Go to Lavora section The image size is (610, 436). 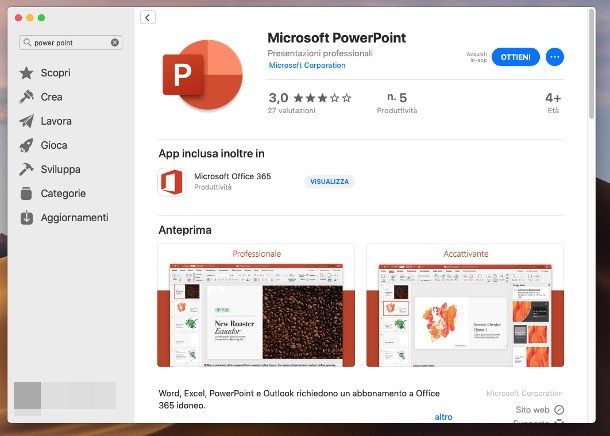coord(56,121)
